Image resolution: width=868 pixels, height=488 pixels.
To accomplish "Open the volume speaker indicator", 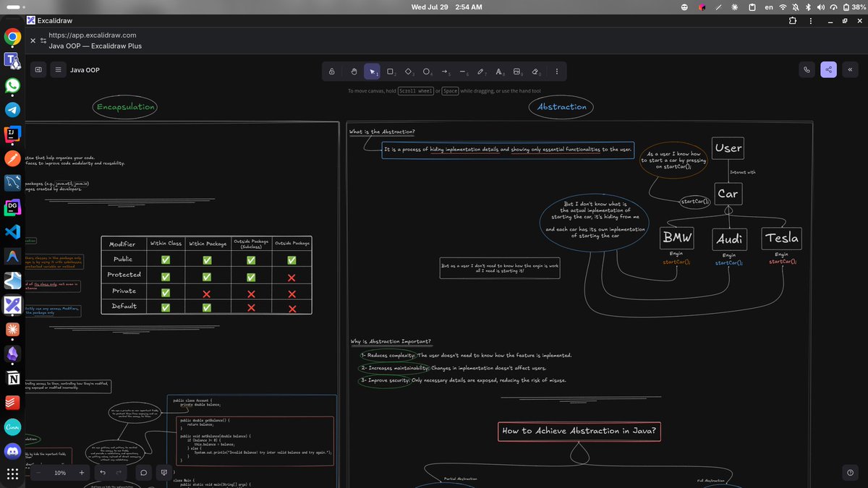I will (820, 7).
